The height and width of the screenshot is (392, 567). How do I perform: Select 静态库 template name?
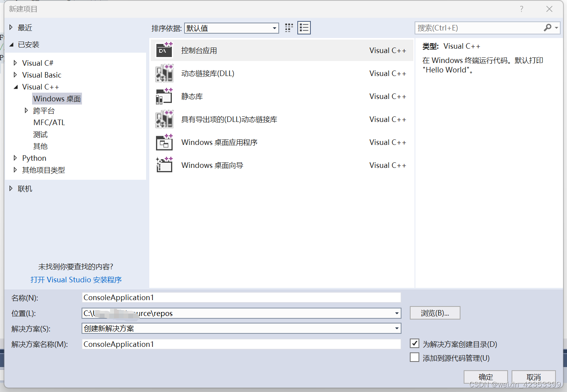[192, 96]
